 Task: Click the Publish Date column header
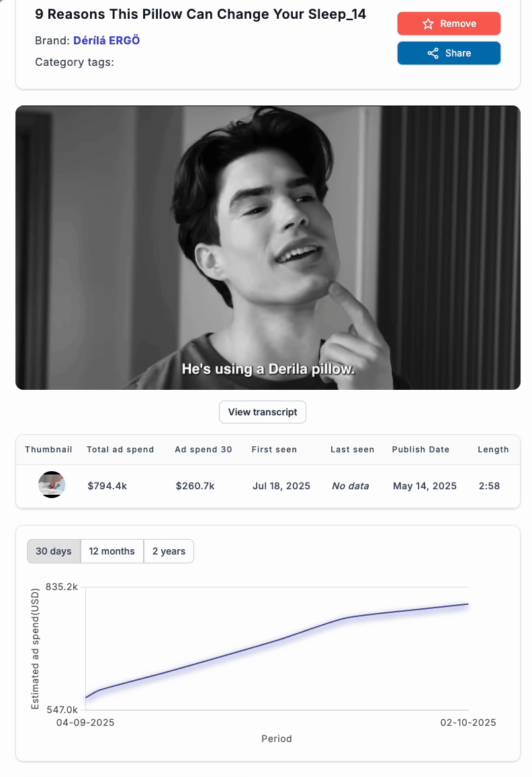click(420, 450)
